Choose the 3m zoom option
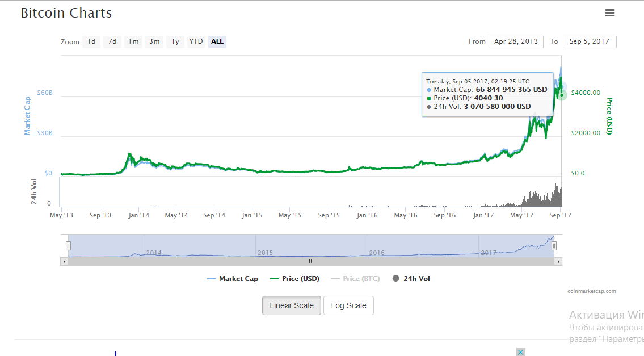 154,41
